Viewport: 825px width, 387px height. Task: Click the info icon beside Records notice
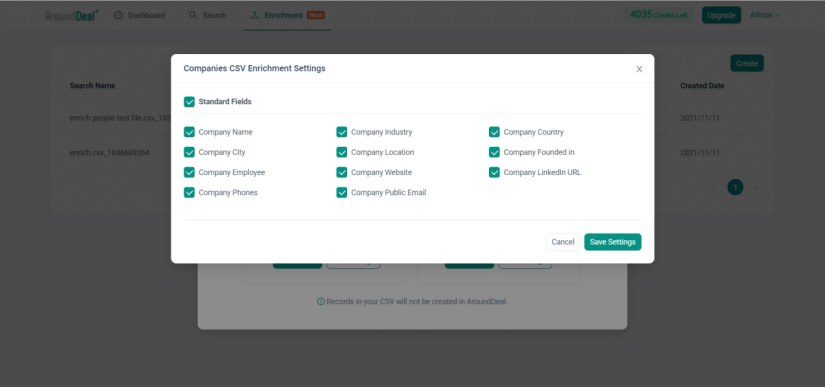pos(320,302)
